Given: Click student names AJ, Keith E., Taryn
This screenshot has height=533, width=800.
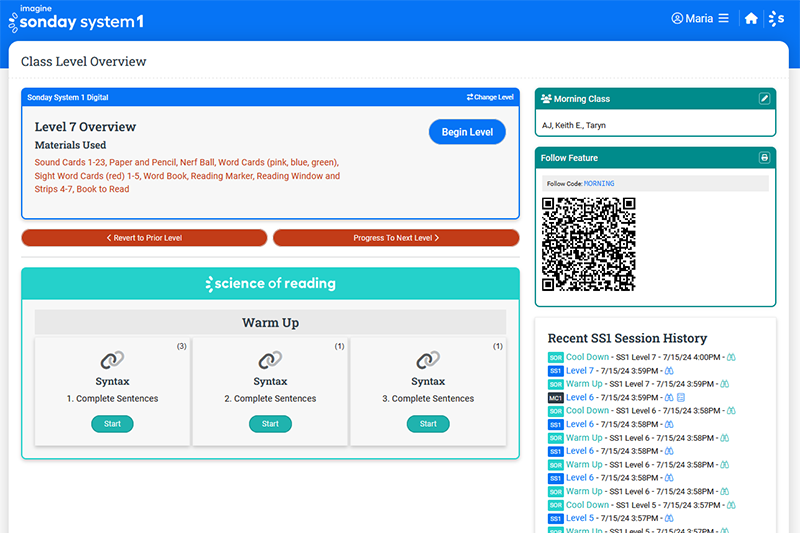Looking at the screenshot, I should pyautogui.click(x=573, y=125).
